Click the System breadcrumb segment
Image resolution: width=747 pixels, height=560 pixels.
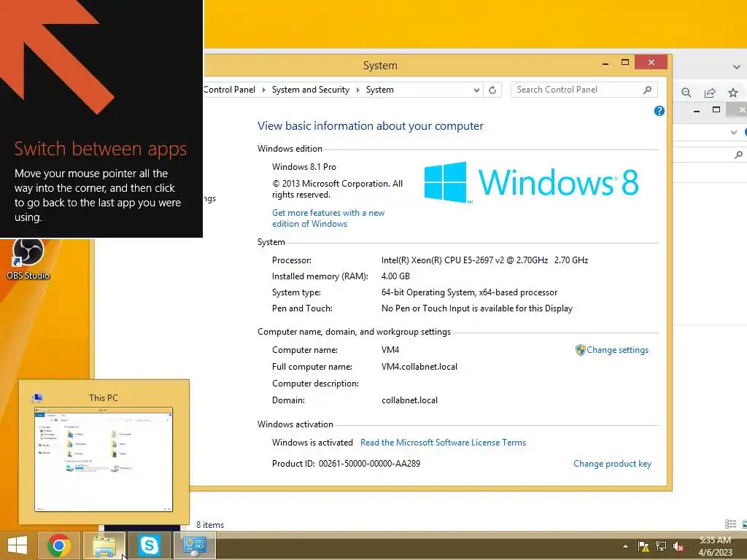pos(379,90)
